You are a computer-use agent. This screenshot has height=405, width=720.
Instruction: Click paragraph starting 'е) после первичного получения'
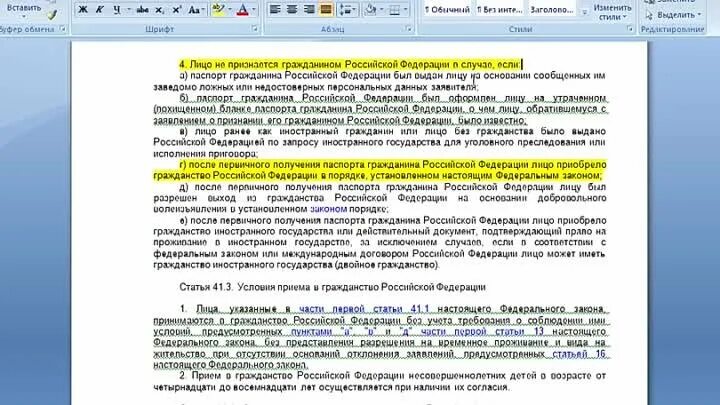pyautogui.click(x=380, y=242)
